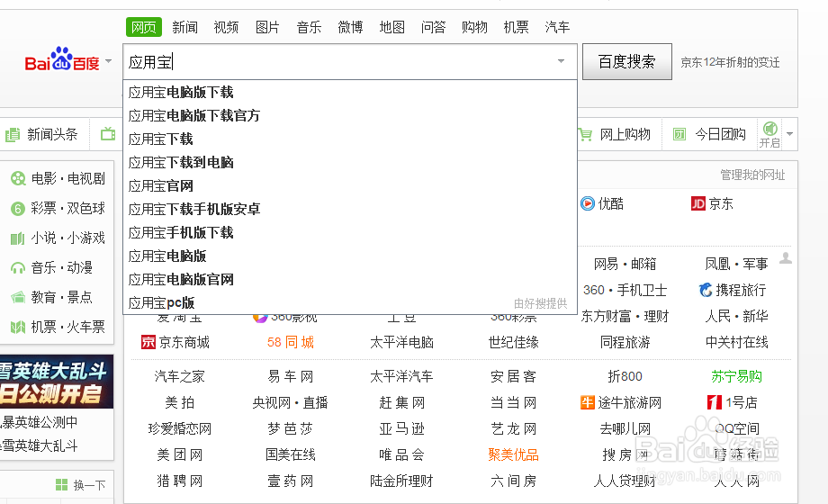Open the 东方财富·理财 link
Viewport: 828px width, 504px height.
tap(625, 317)
